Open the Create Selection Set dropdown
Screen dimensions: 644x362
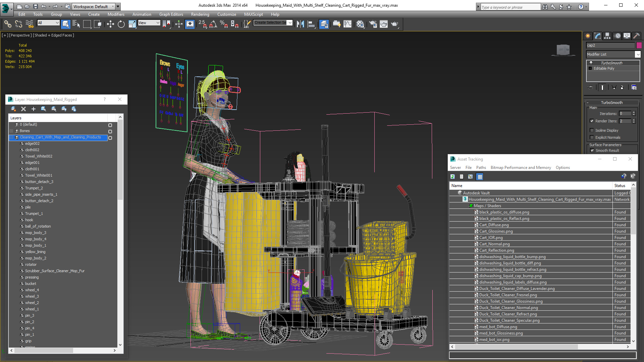290,23
